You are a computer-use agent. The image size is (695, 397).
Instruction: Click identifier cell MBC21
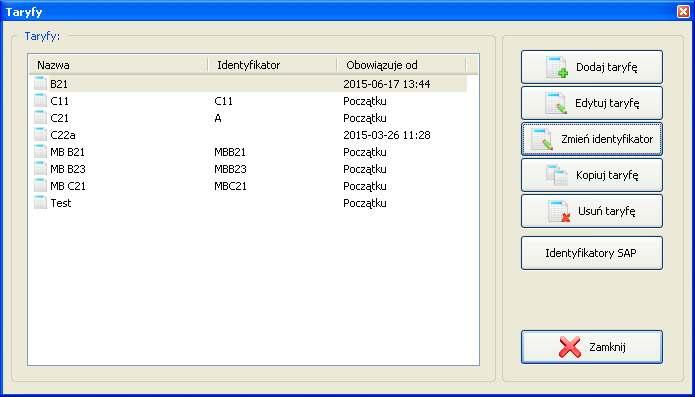click(230, 186)
